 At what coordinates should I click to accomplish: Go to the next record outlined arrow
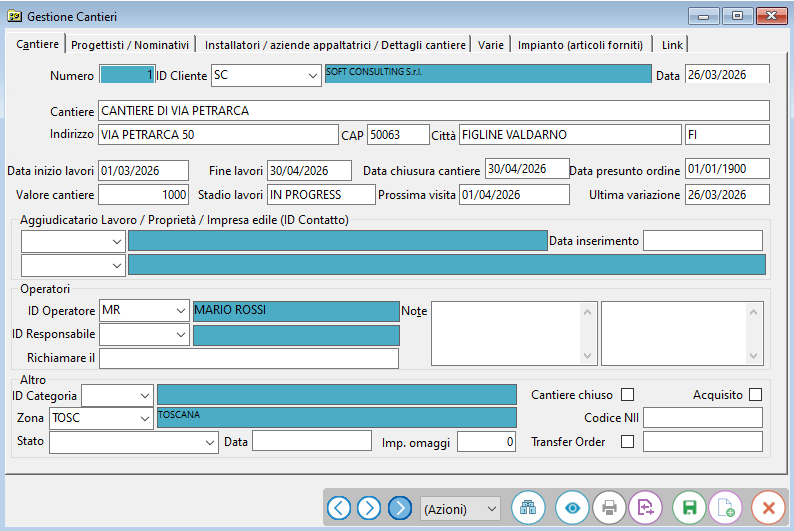[x=369, y=508]
